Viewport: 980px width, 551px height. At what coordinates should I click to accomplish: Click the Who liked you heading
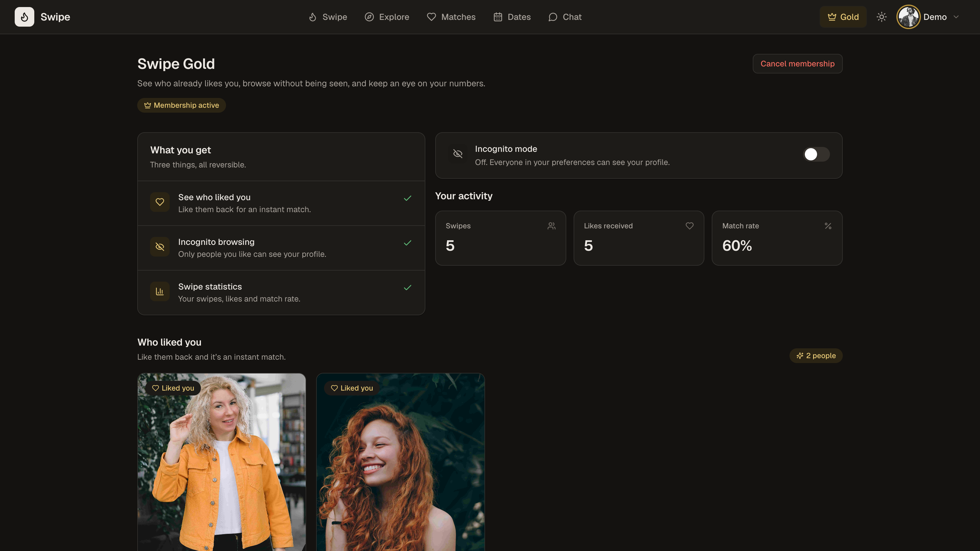[x=169, y=342]
